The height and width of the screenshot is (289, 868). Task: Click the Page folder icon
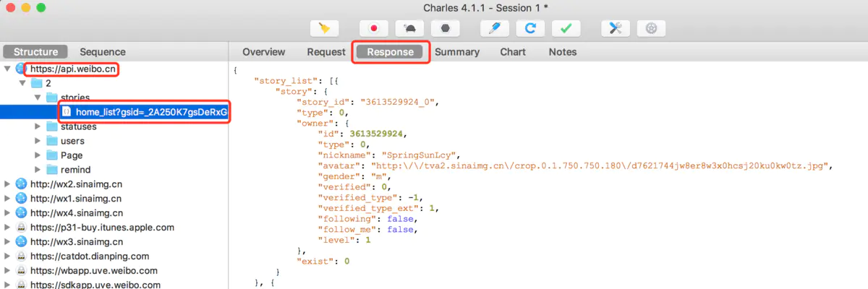(x=51, y=155)
